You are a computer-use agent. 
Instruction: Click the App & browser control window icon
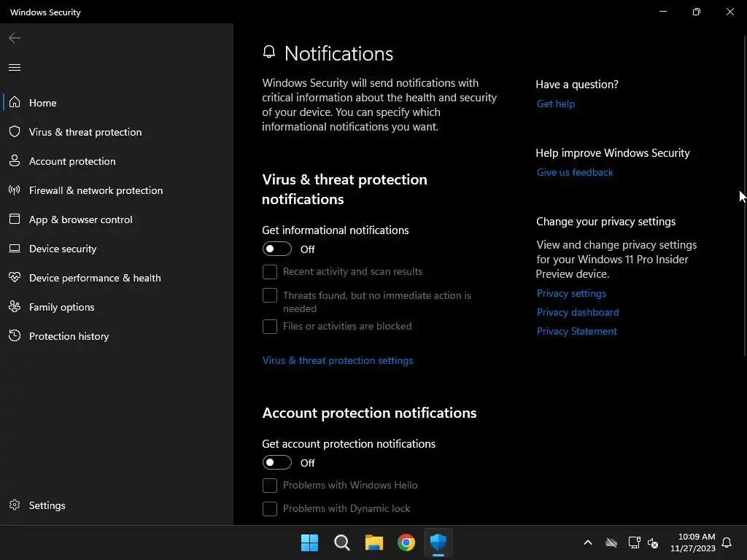[15, 219]
